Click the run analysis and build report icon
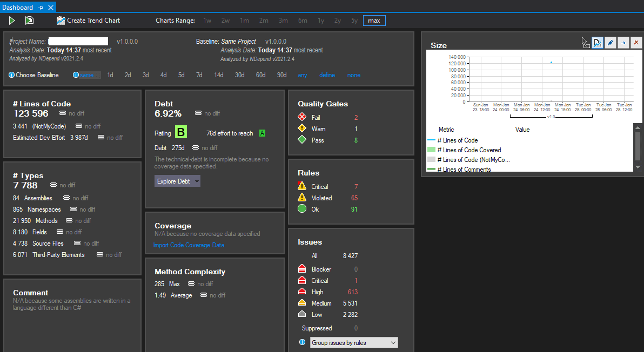This screenshot has height=352, width=644. click(x=29, y=21)
